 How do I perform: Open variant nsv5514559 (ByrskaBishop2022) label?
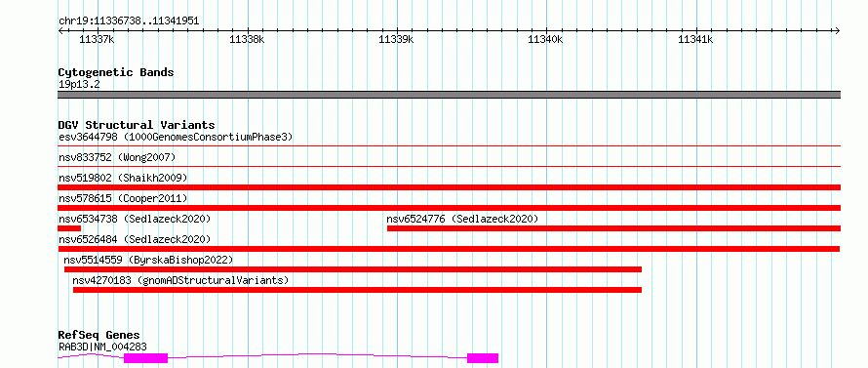(148, 260)
